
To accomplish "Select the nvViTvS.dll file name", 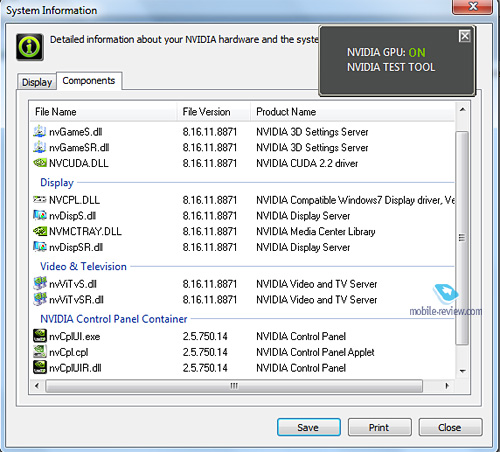I will coord(73,284).
